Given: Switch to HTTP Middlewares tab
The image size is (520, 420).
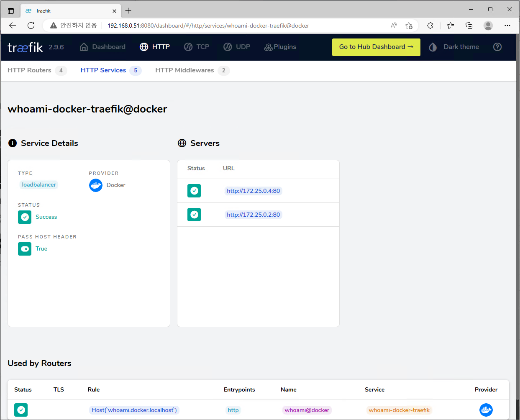Looking at the screenshot, I should coord(192,70).
